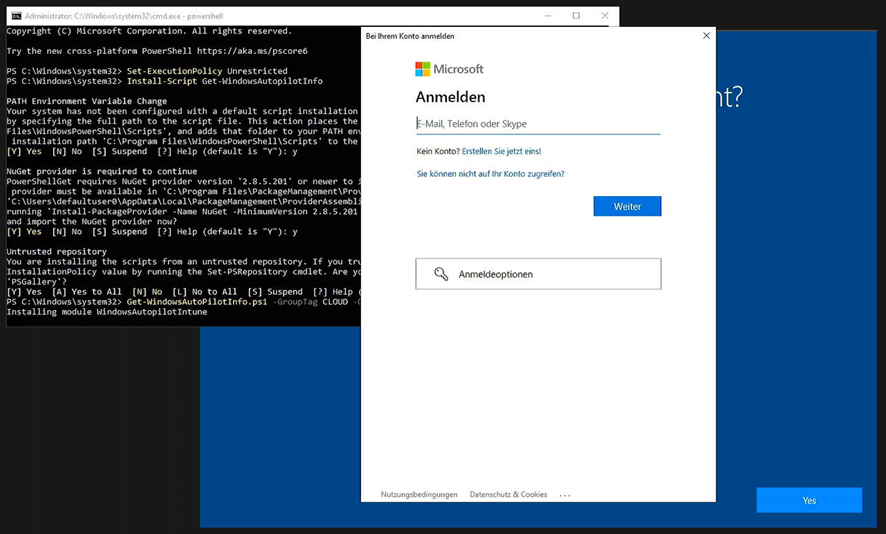Click the key icon beside Anmeldeoptionen
Viewport: 886px width, 534px height.
click(441, 274)
